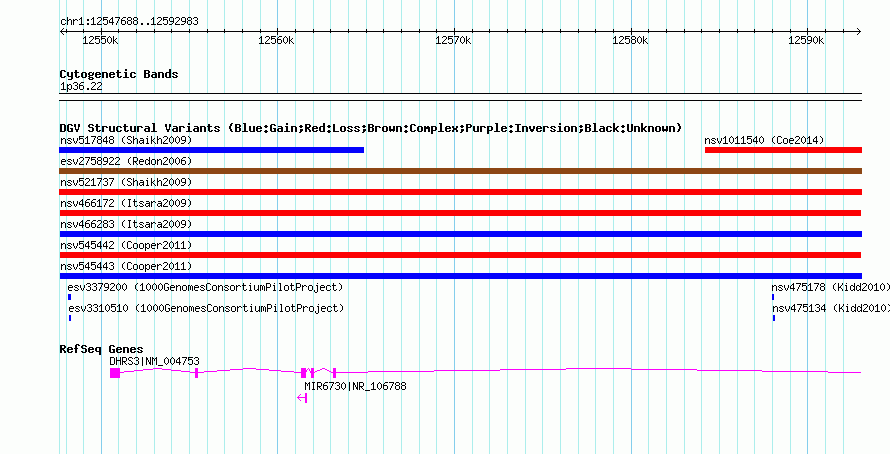Click the large first DHRS3 exon block

pos(115,373)
